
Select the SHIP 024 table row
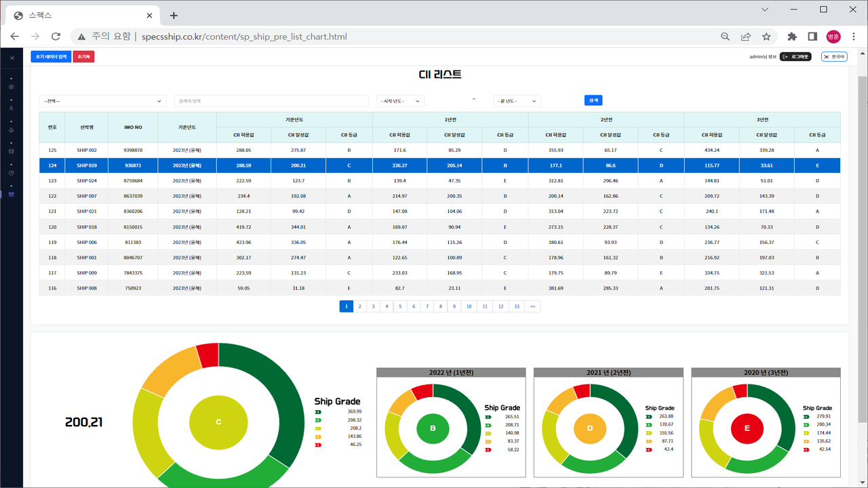439,181
